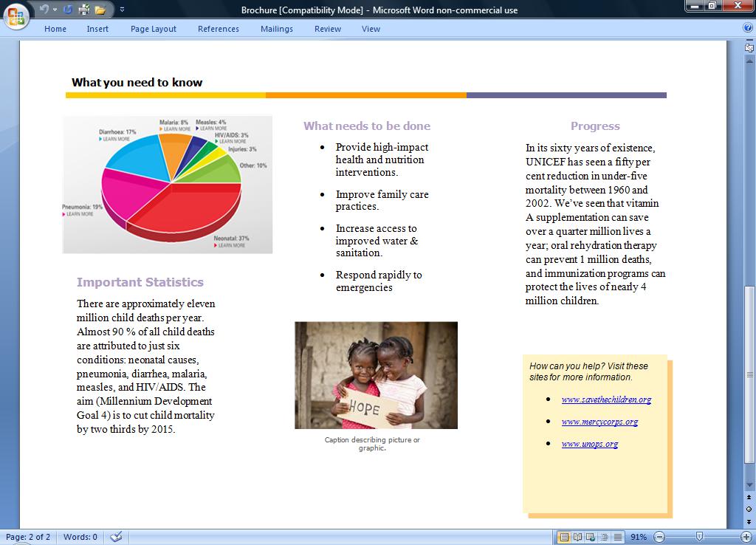Select the Print Layout view icon

(x=566, y=537)
